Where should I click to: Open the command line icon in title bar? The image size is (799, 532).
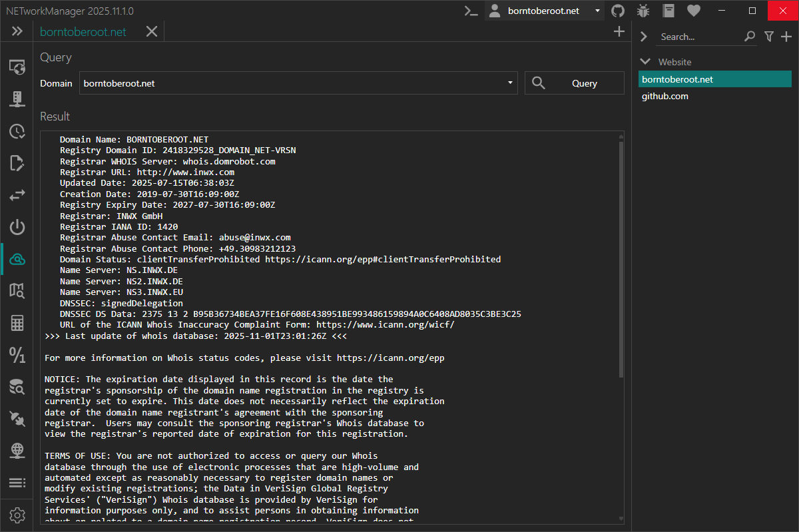tap(471, 11)
